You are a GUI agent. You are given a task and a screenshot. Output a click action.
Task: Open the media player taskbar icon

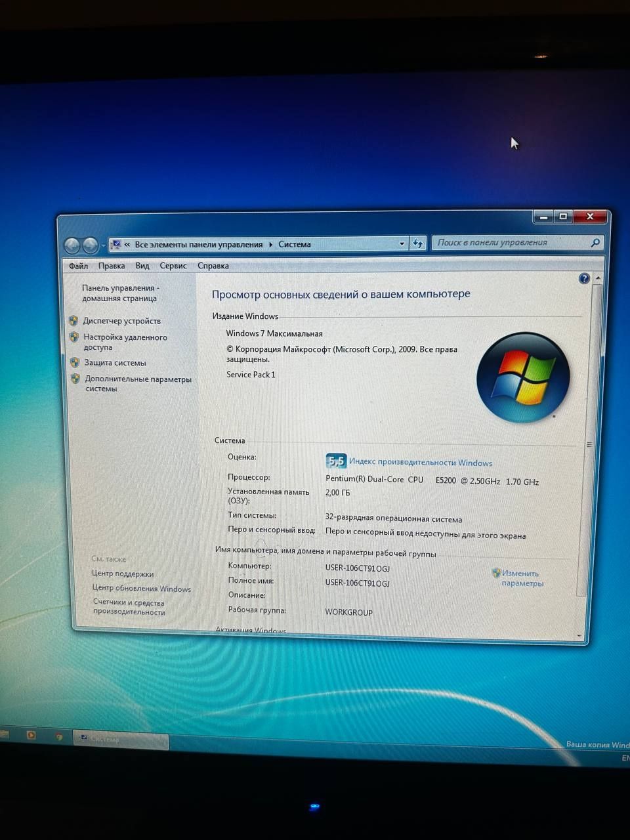pos(31,735)
